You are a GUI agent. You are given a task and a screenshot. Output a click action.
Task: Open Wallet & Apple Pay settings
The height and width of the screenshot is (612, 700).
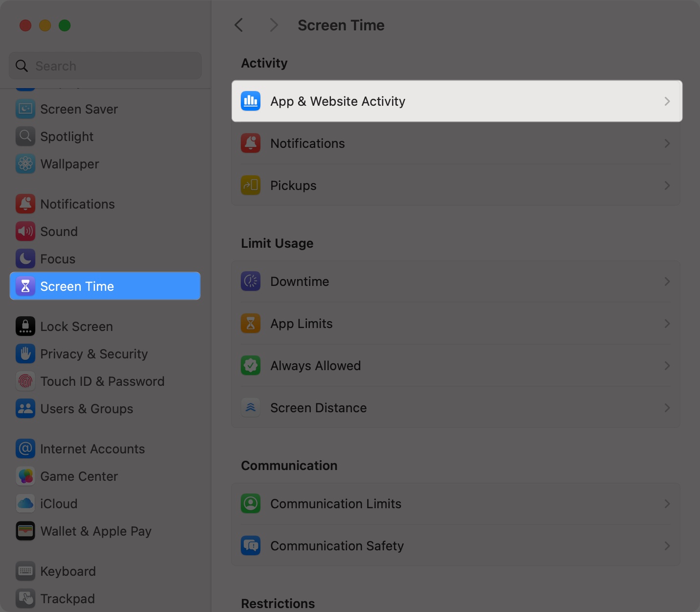[96, 531]
